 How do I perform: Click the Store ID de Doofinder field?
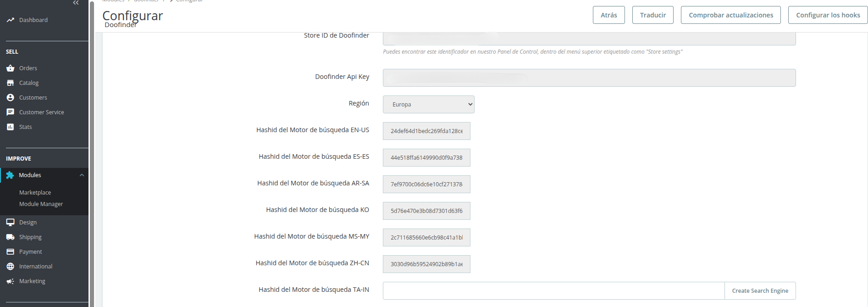tap(589, 39)
